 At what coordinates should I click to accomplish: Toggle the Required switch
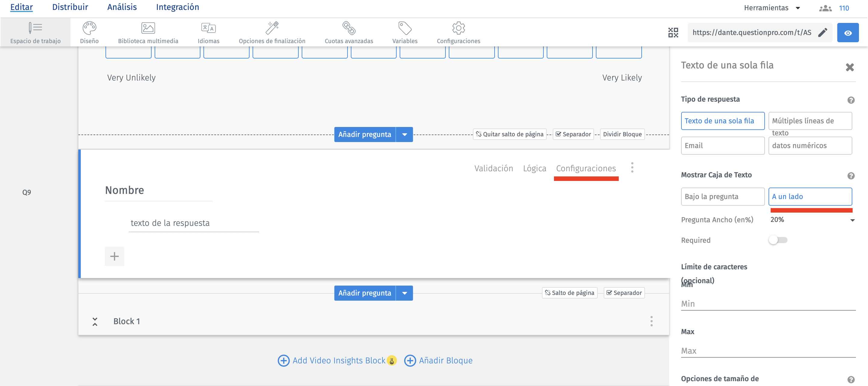(778, 240)
